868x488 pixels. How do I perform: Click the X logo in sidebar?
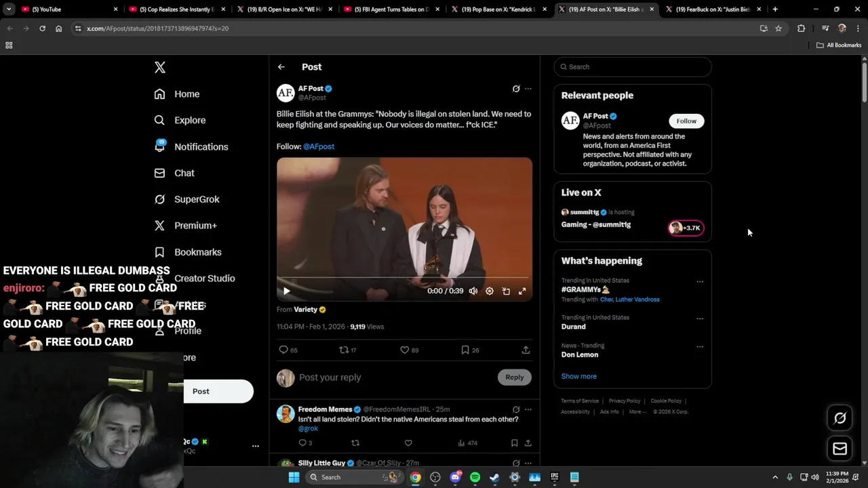click(x=160, y=67)
